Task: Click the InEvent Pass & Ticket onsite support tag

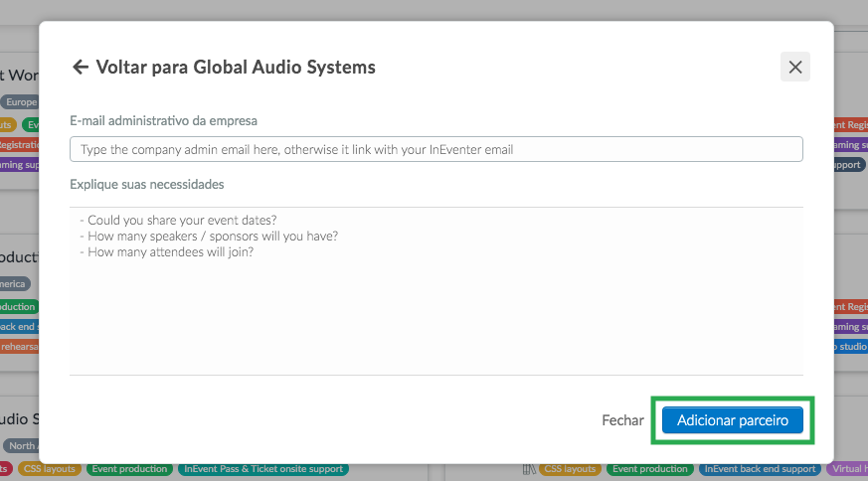Action: [x=263, y=469]
